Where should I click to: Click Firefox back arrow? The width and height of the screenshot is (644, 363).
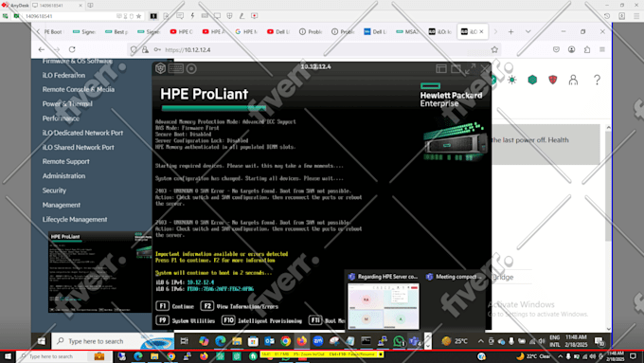click(x=42, y=49)
